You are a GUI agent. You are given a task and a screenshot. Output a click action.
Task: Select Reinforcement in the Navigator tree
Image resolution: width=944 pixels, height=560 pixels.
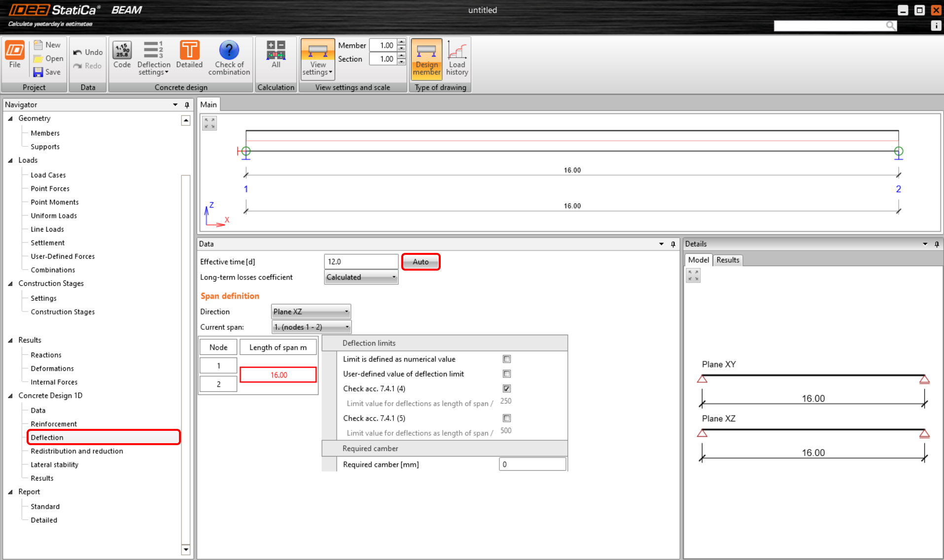pos(54,424)
